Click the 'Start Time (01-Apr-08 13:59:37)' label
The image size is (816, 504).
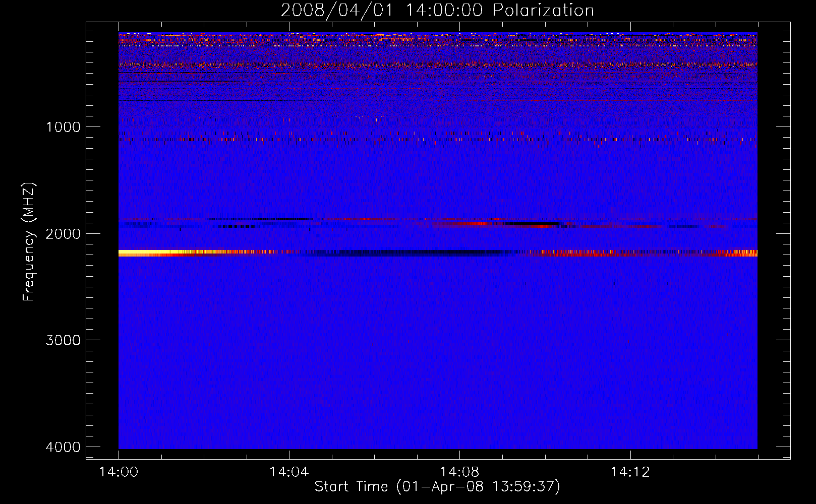coord(437,487)
